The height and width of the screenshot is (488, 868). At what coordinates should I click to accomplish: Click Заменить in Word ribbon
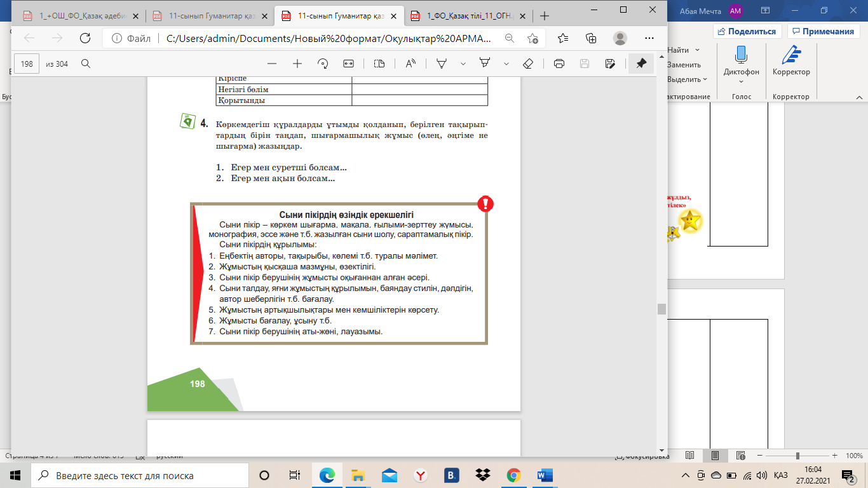(684, 65)
